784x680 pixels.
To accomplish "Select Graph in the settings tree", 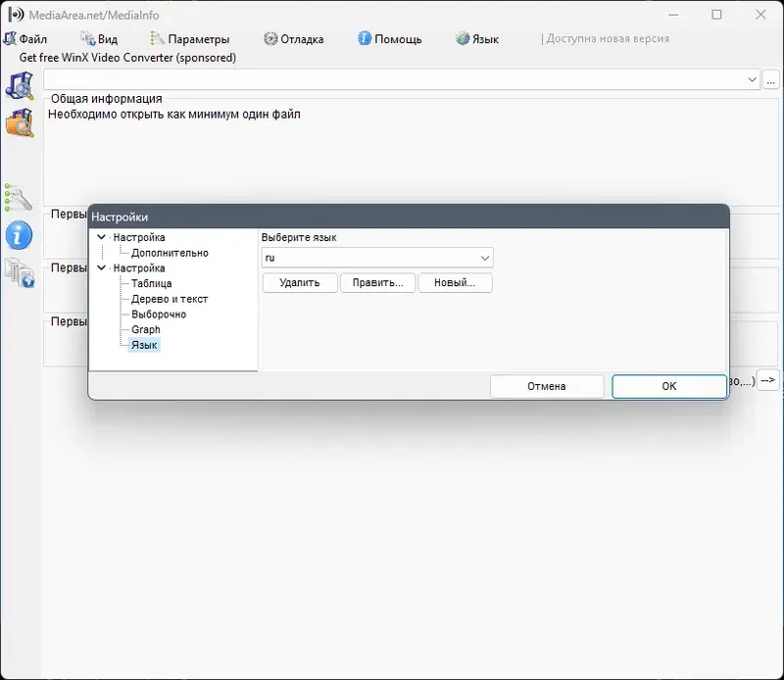I will coord(145,329).
